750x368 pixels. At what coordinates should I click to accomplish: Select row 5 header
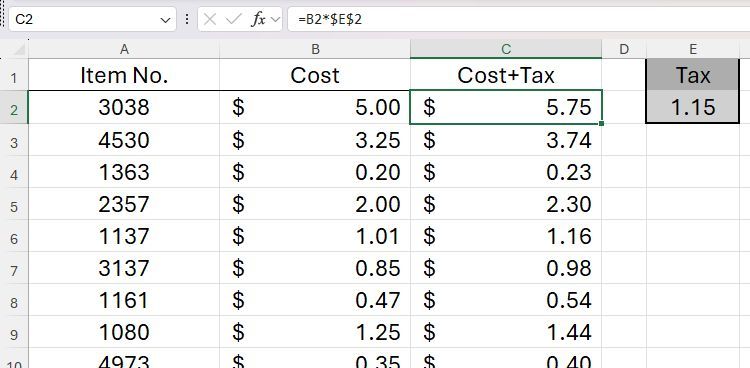[14, 206]
